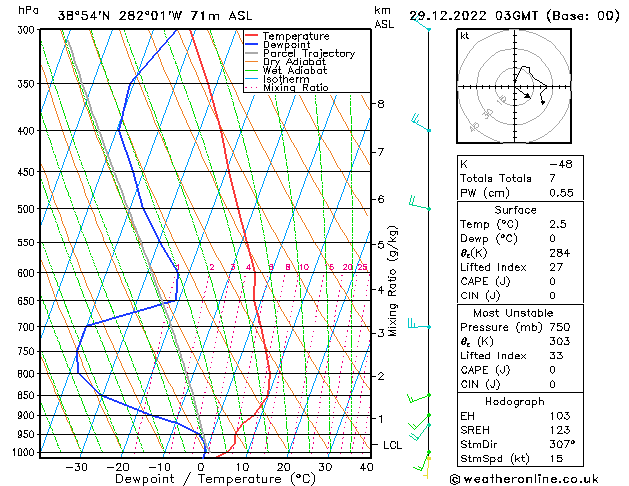629x486 pixels.
Task: Click the Most Unstable section heading
Action: (513, 313)
